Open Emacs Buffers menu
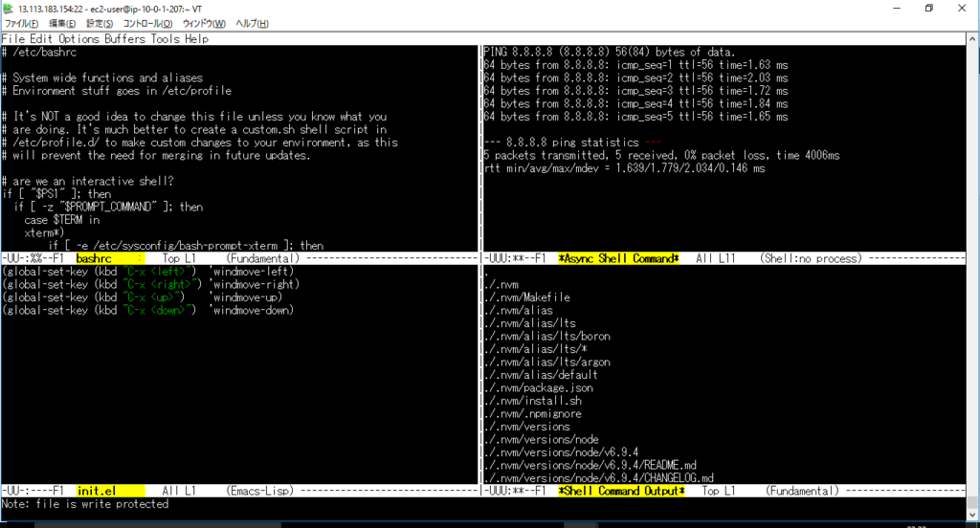Viewport: 980px width, 528px height. (x=124, y=39)
